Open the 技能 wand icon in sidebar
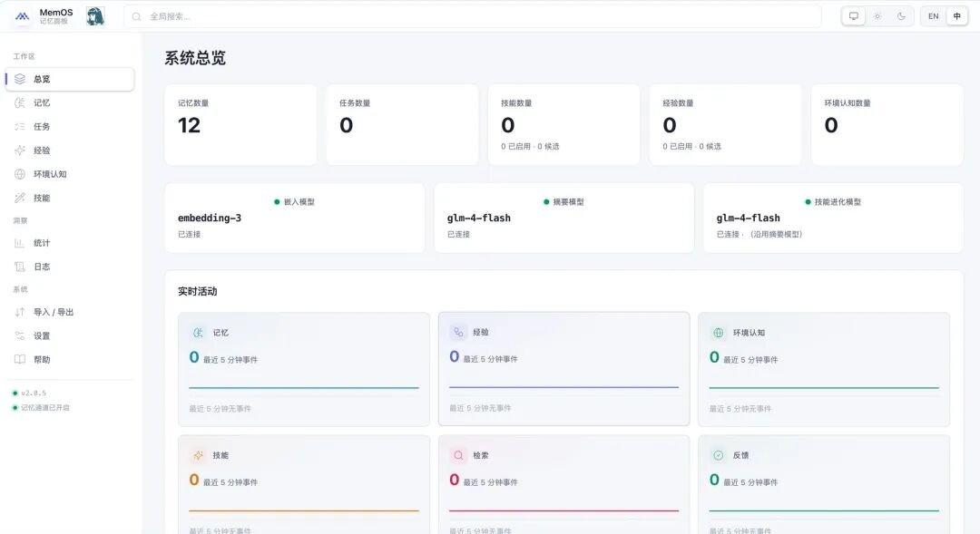The width and height of the screenshot is (980, 534). 20,198
